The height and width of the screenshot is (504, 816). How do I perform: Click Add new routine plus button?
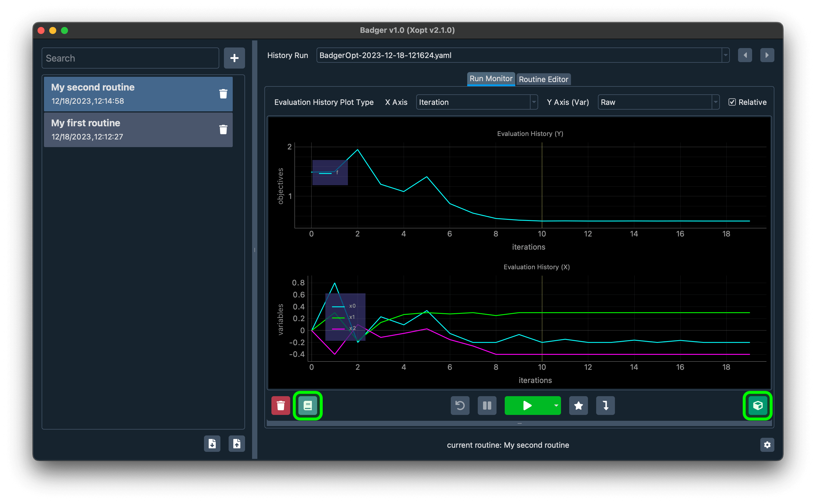click(233, 58)
